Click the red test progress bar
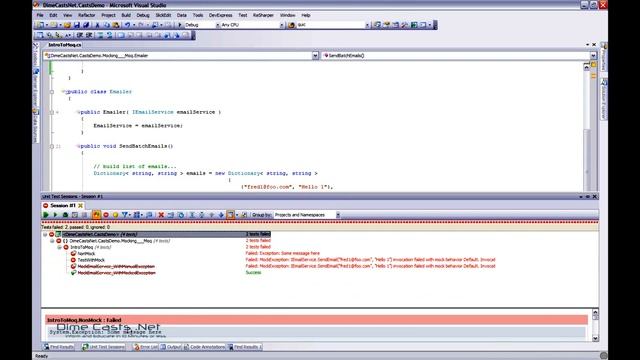This screenshot has width=640, height=360. click(320, 222)
